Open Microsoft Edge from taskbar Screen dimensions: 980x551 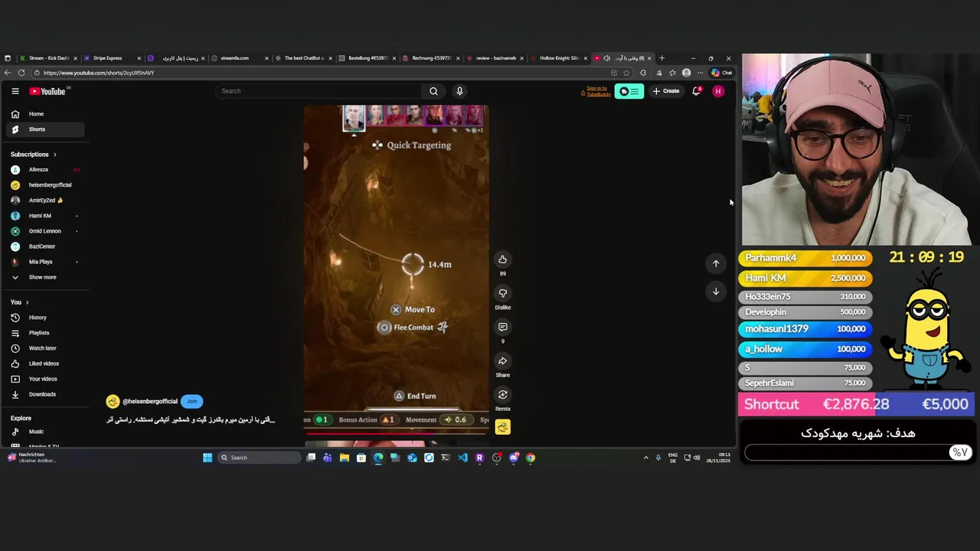(378, 458)
